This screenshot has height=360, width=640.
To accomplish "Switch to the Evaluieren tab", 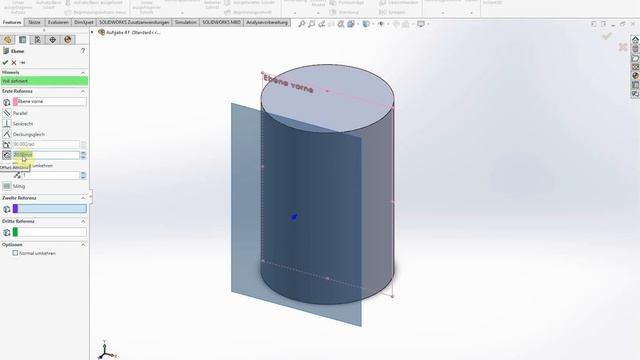I will pos(58,22).
